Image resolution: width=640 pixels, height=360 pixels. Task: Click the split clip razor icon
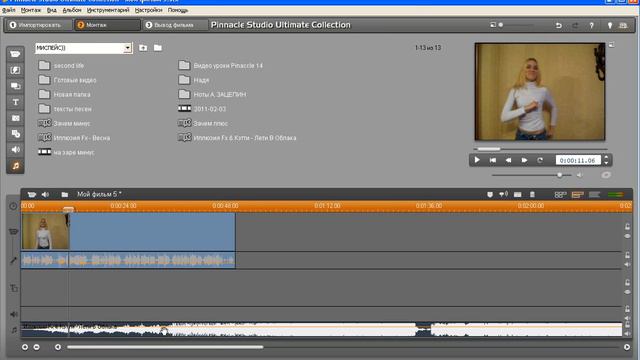pyautogui.click(x=518, y=195)
